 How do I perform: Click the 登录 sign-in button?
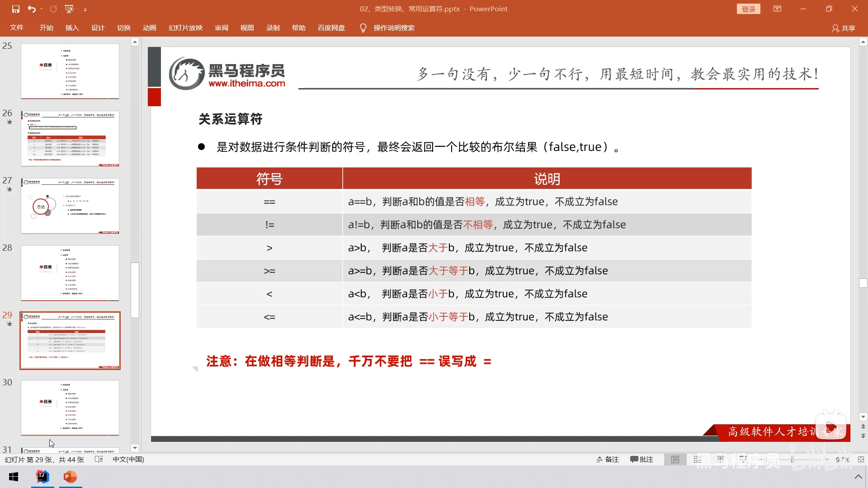point(748,9)
